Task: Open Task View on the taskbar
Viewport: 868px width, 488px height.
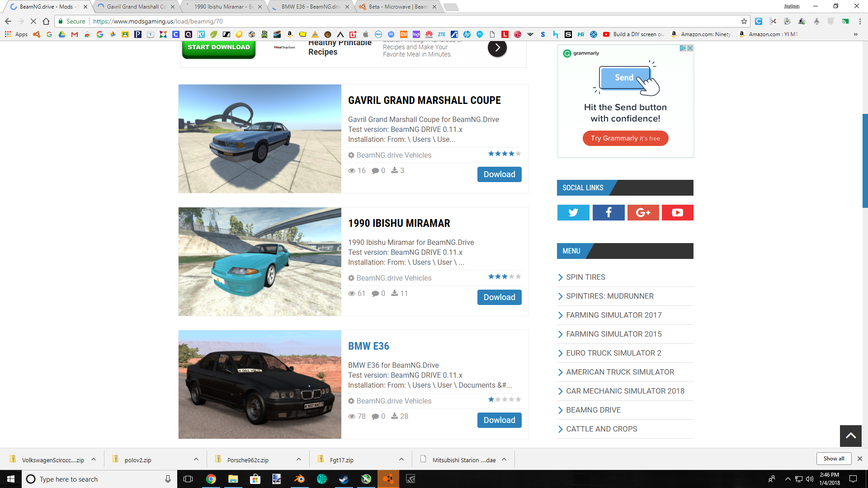Action: click(188, 479)
